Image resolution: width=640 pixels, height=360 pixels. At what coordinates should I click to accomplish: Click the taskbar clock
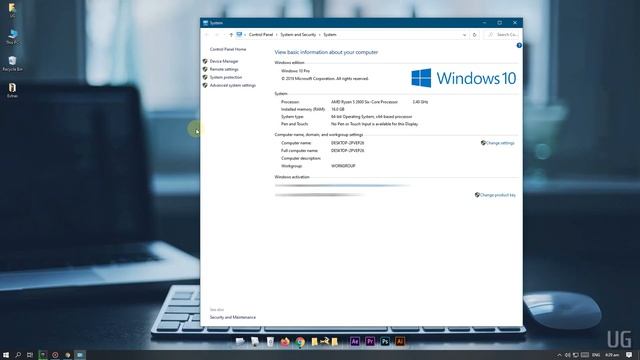(612, 355)
